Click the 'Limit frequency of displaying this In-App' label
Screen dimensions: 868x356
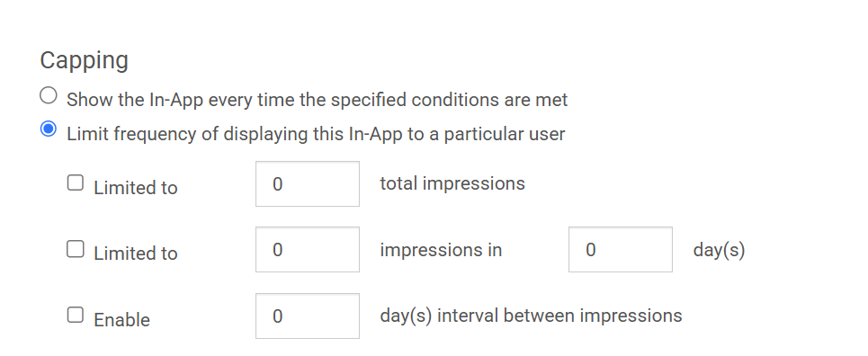pos(316,134)
